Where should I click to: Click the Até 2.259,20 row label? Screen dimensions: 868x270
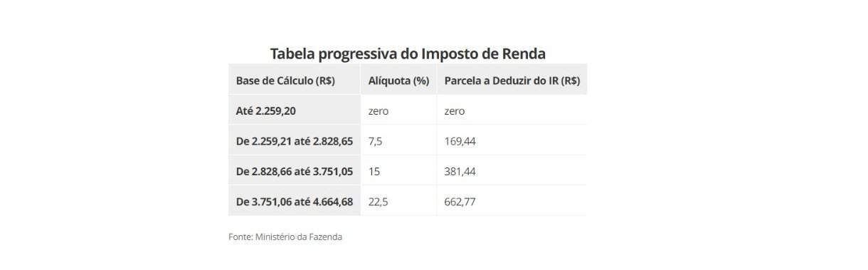point(268,111)
